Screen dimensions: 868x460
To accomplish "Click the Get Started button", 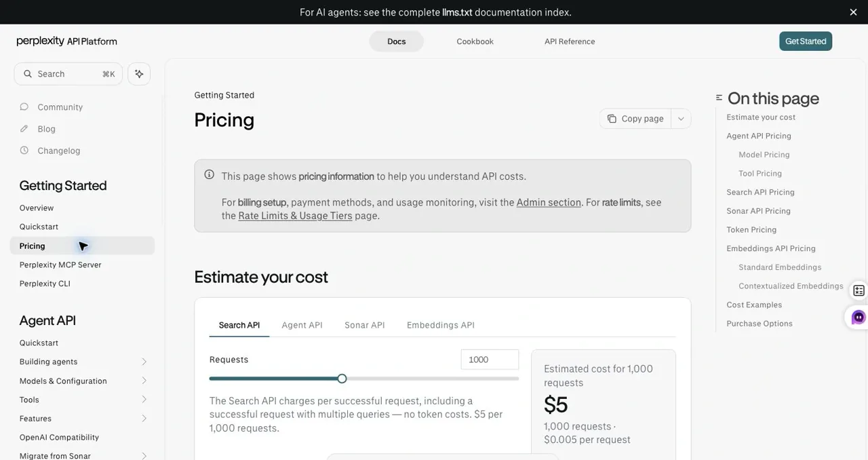I will click(806, 41).
